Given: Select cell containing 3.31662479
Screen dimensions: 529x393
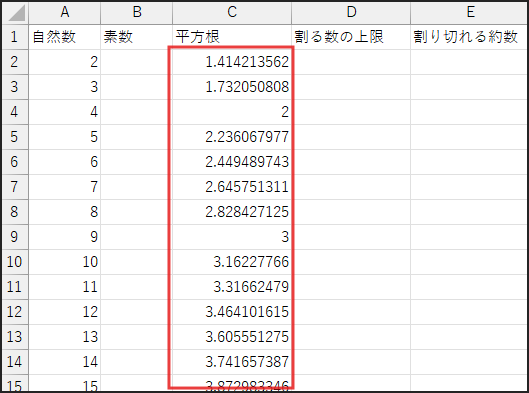Looking at the screenshot, I should 232,287.
